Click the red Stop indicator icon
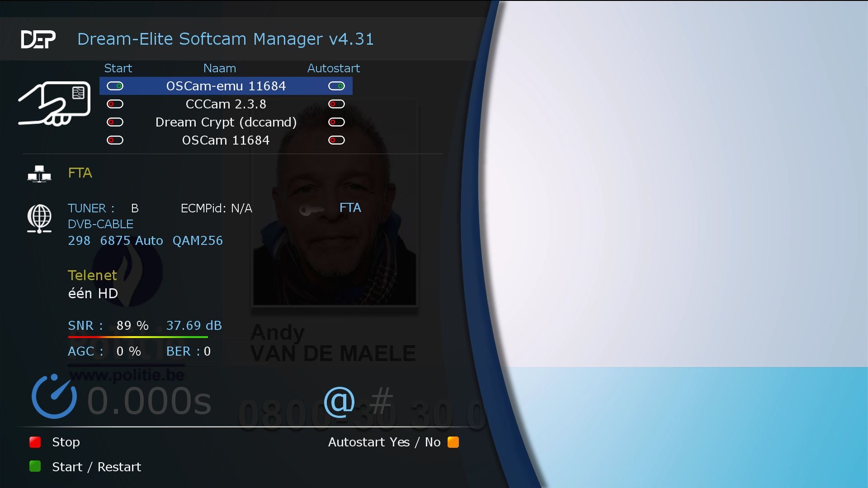The image size is (868, 488). (x=35, y=442)
